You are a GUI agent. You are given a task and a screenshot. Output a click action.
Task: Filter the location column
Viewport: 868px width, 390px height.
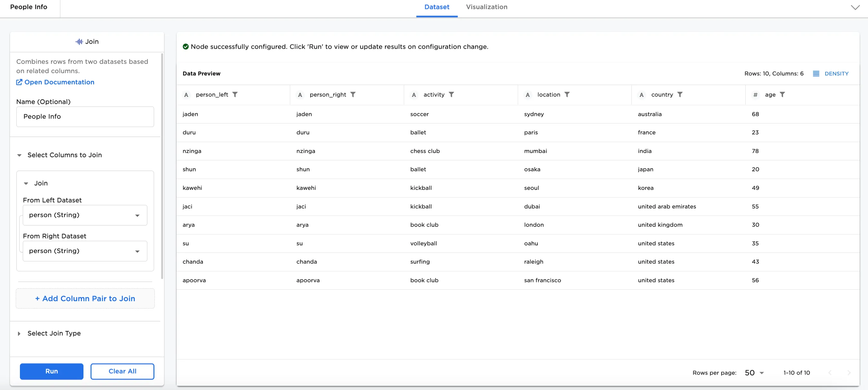(568, 95)
